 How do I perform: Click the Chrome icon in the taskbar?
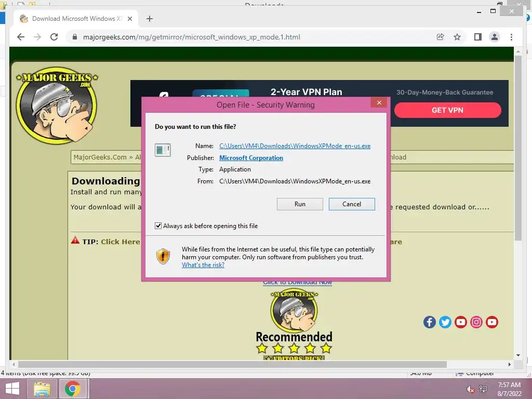(72, 389)
